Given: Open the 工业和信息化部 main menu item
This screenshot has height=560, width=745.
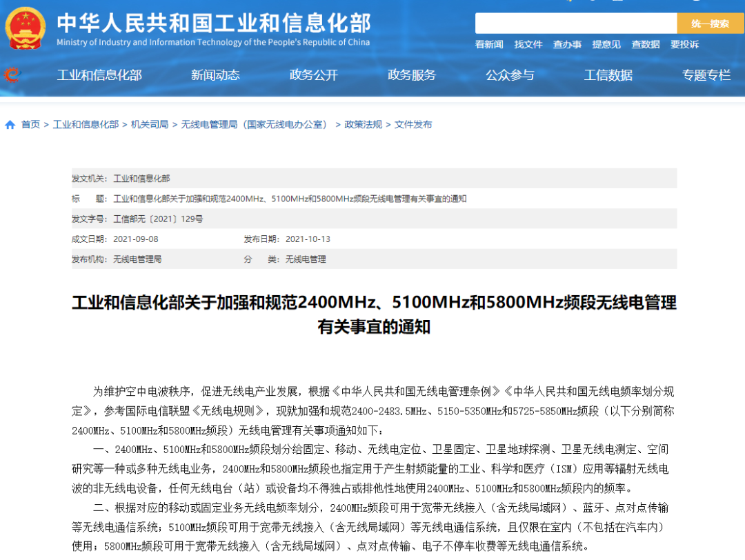Looking at the screenshot, I should click(x=99, y=75).
